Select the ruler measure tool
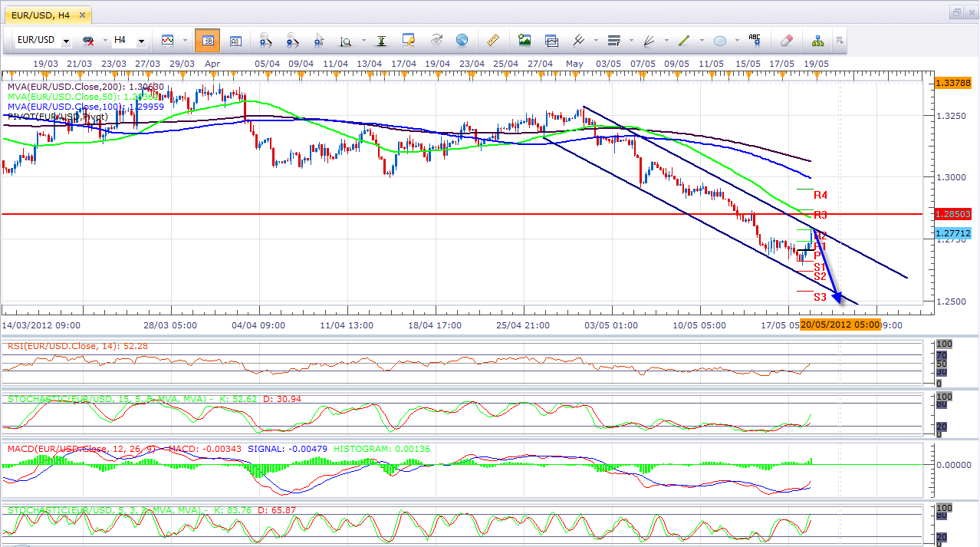The width and height of the screenshot is (980, 547). [x=493, y=40]
